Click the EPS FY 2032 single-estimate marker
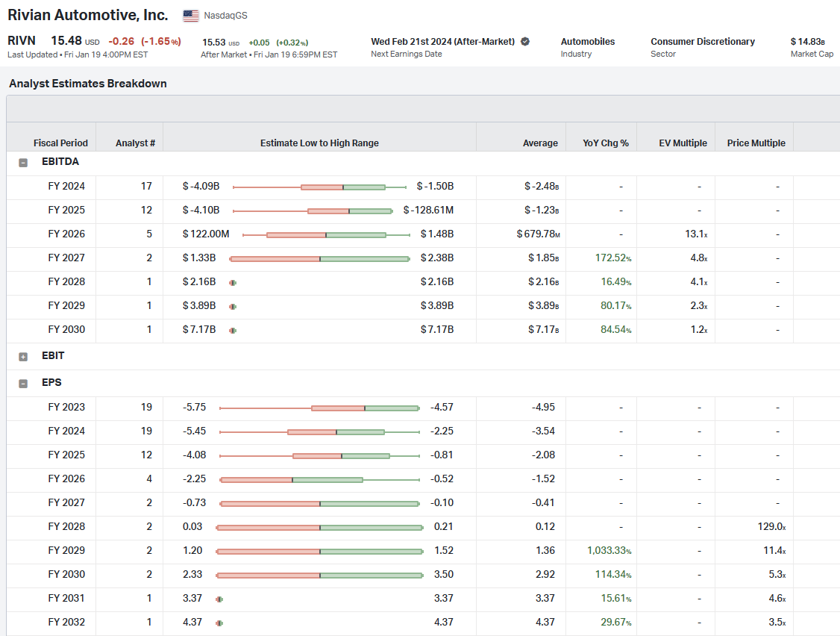This screenshot has height=636, width=840. click(219, 623)
